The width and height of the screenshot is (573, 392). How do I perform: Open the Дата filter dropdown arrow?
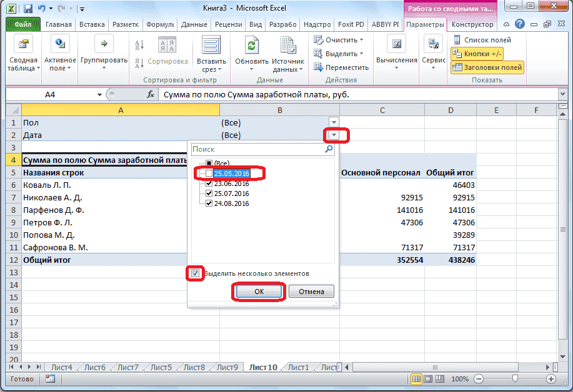pyautogui.click(x=333, y=135)
